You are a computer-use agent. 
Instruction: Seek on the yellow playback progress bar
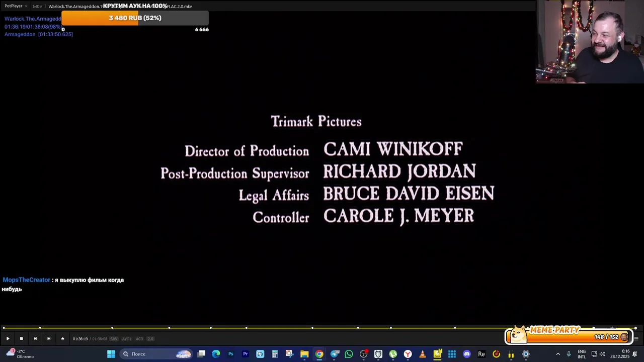320,328
